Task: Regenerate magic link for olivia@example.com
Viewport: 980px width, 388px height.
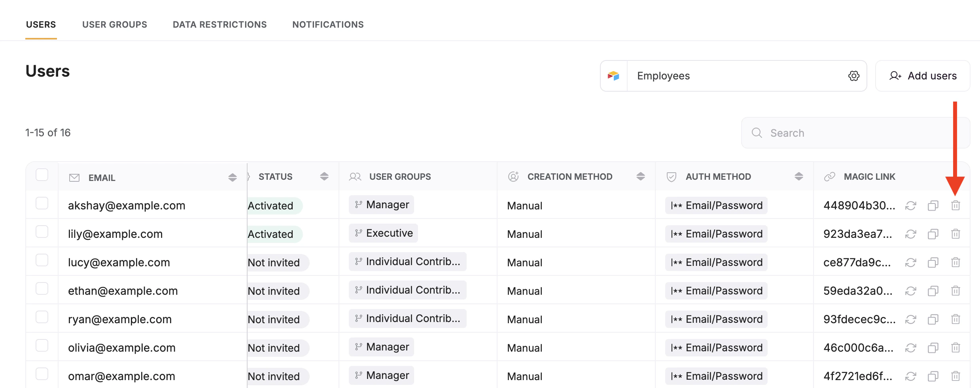Action: tap(911, 348)
